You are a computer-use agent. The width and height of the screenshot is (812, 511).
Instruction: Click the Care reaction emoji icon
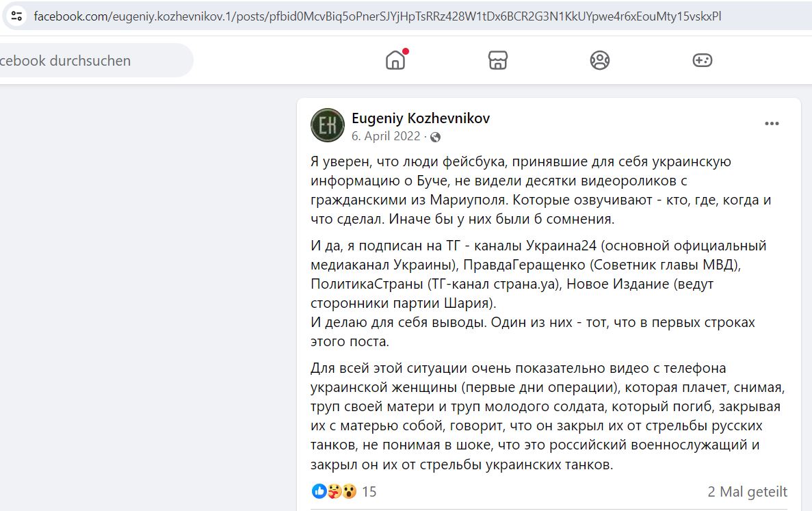(335, 490)
